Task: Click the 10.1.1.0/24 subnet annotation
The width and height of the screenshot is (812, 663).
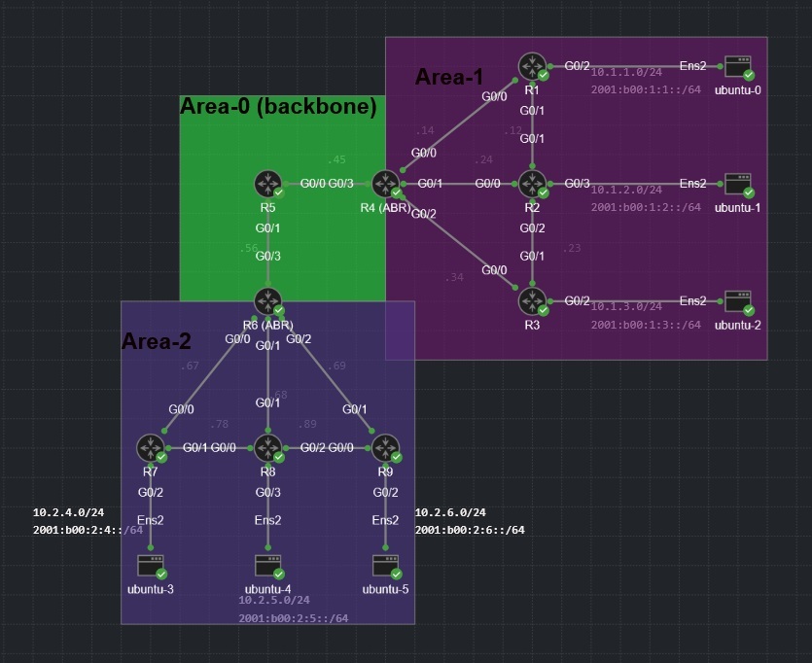Action: point(626,73)
